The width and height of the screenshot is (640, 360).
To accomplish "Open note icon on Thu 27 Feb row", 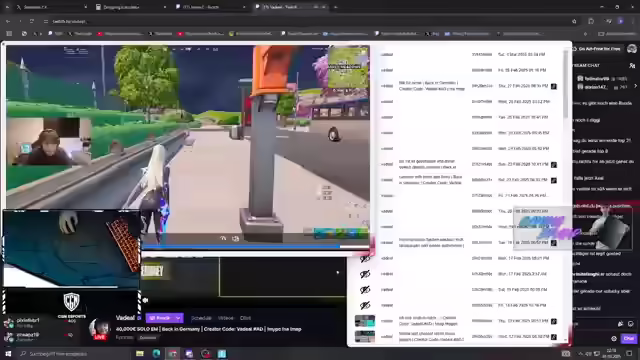I will (553, 86).
